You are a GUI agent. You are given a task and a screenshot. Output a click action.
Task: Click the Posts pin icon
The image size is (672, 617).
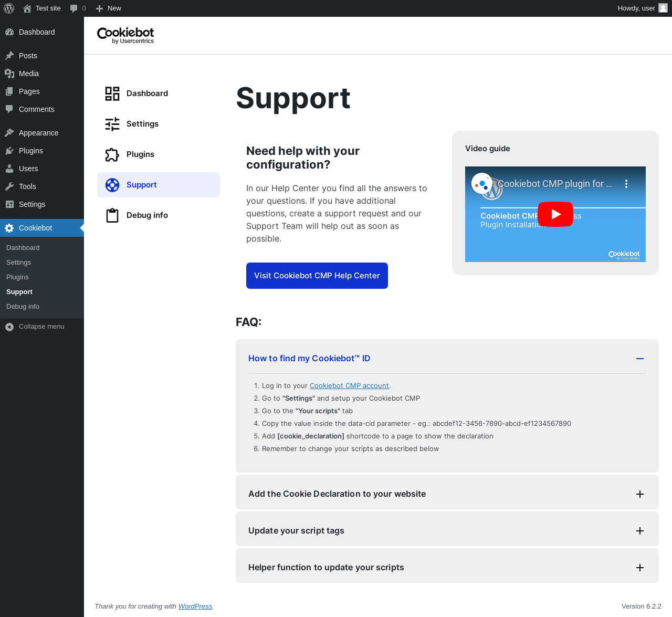pyautogui.click(x=9, y=56)
